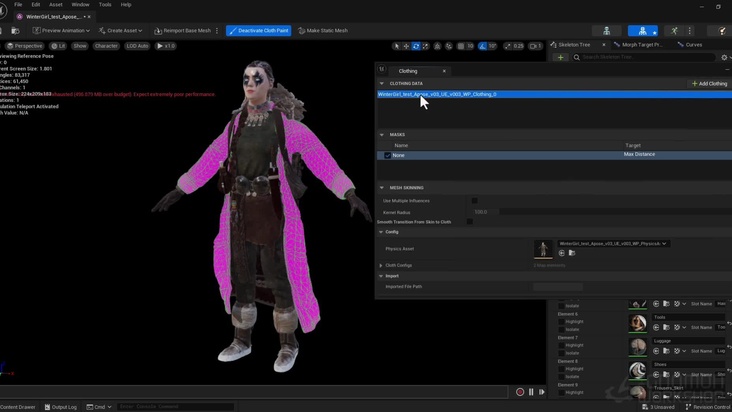The image size is (732, 412).
Task: Enable Smooth Transition From Skin to Cloth
Action: (470, 222)
